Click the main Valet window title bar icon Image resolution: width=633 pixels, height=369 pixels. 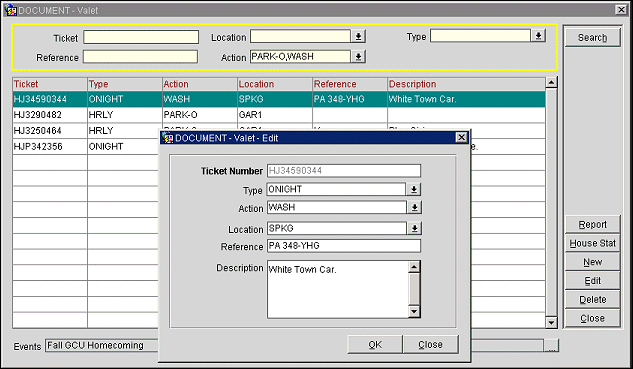pyautogui.click(x=10, y=10)
